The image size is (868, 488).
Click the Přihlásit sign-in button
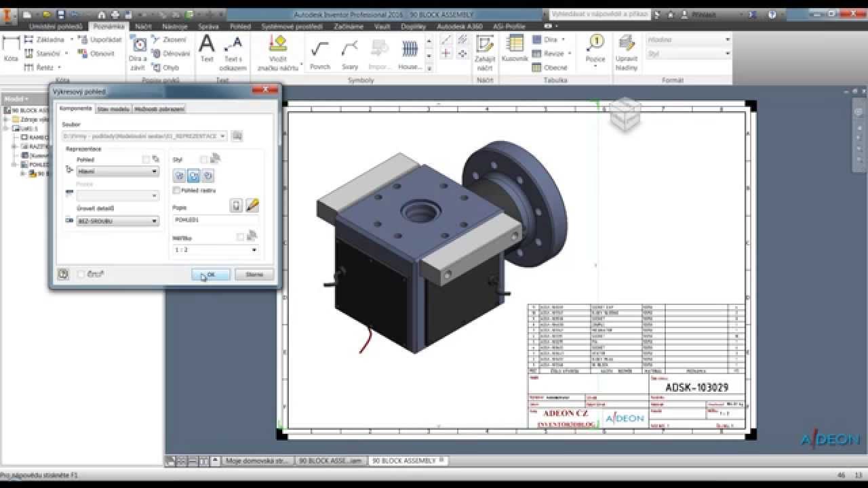[698, 14]
